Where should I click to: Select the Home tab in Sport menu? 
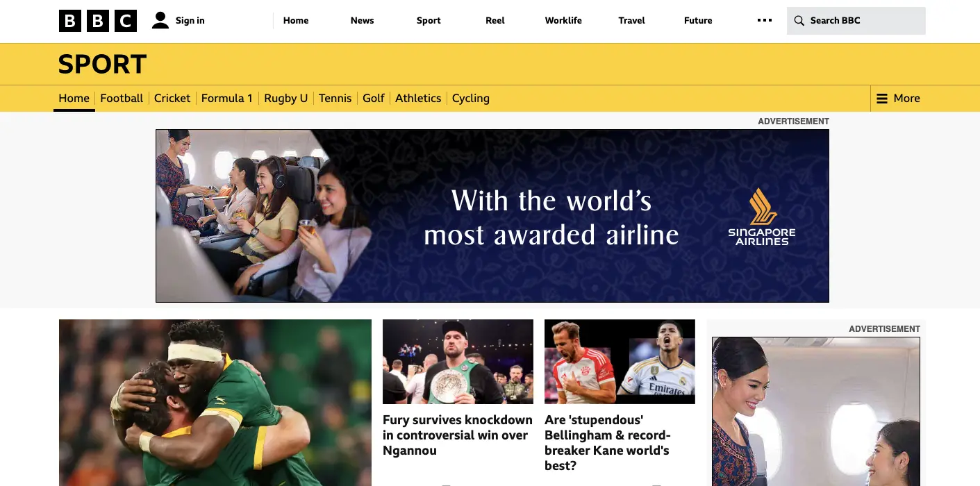(74, 99)
